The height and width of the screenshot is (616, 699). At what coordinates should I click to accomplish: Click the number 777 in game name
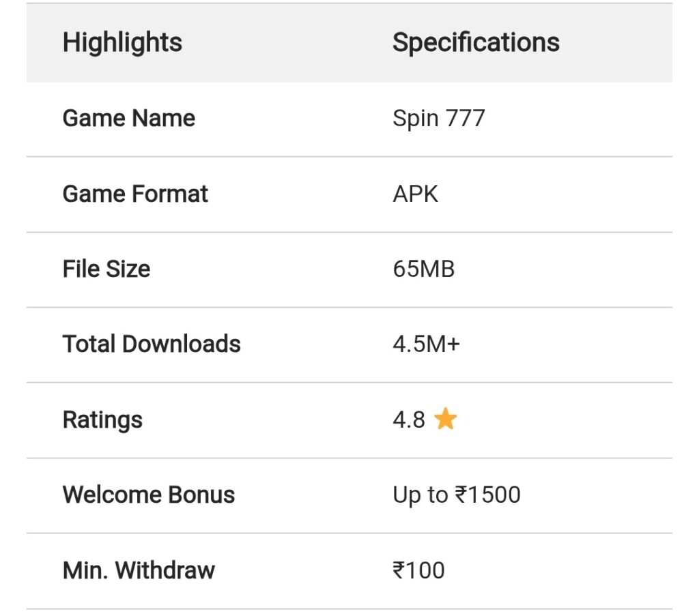point(465,119)
